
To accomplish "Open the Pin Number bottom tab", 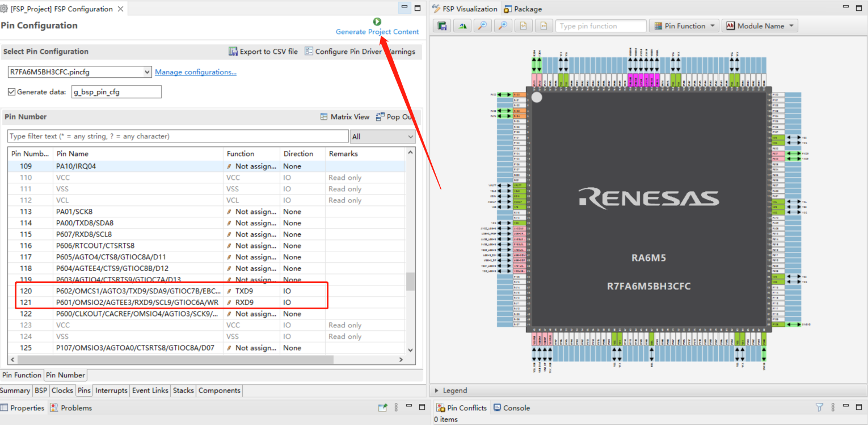I will tap(65, 375).
